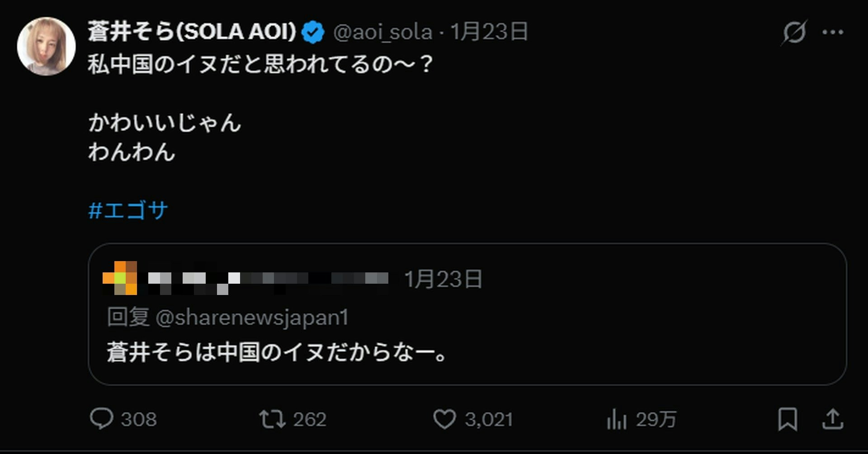Open the 蒼井そら(SOLA AOI) display name
868x454 pixels.
tap(192, 32)
